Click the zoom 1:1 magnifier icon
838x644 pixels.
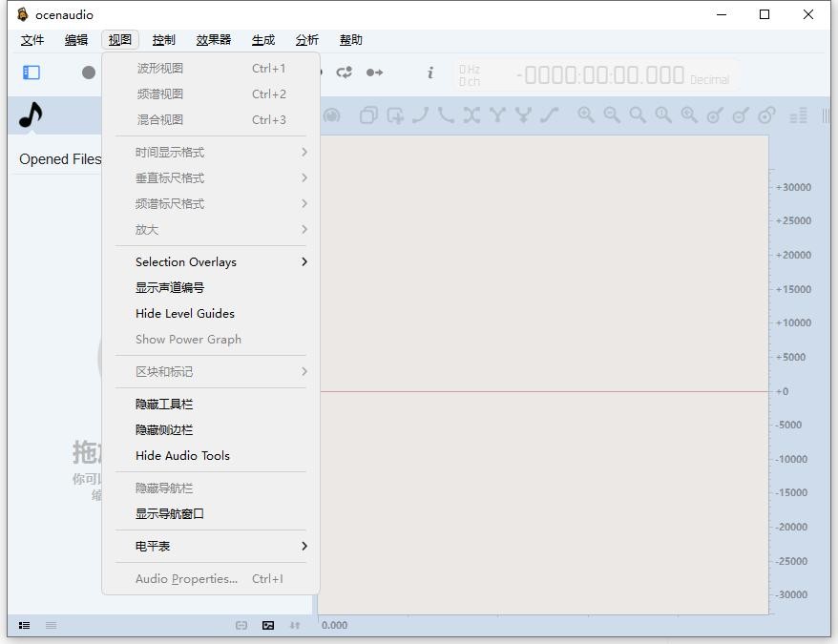[x=663, y=114]
